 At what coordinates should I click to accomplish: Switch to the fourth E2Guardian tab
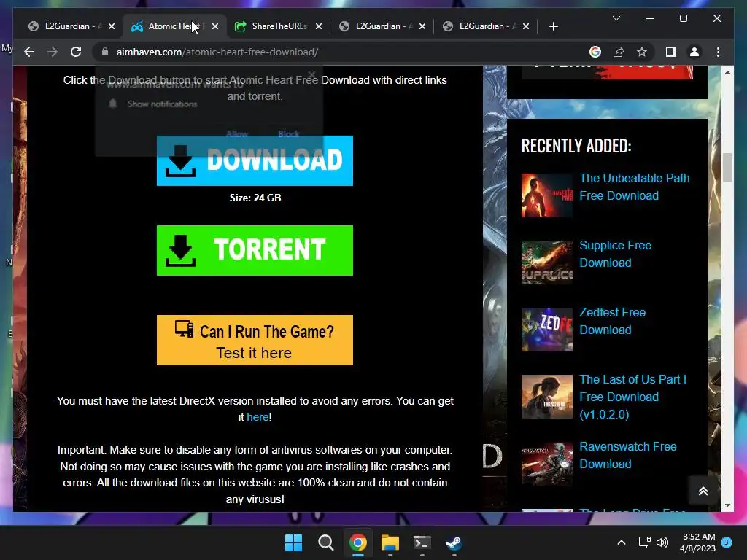coord(381,26)
